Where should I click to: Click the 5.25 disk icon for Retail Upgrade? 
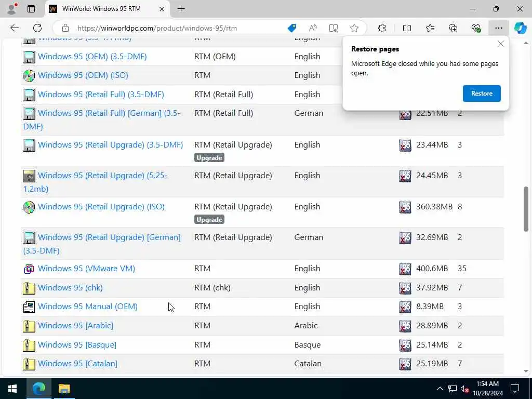tap(29, 176)
